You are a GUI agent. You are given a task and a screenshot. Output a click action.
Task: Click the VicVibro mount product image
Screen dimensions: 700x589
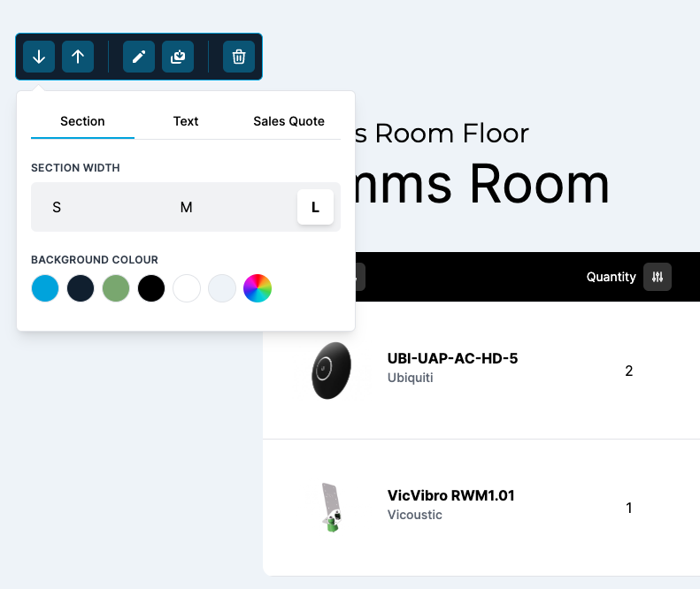[x=332, y=508]
